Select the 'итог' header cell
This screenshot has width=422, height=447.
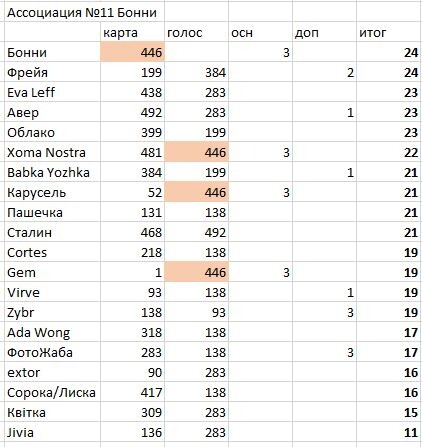pos(389,32)
